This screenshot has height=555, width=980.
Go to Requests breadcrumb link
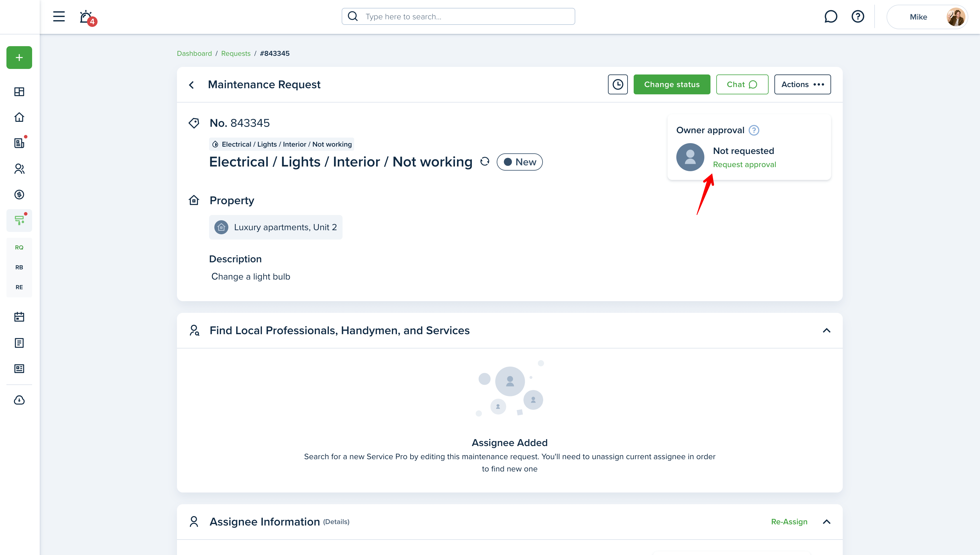tap(236, 53)
